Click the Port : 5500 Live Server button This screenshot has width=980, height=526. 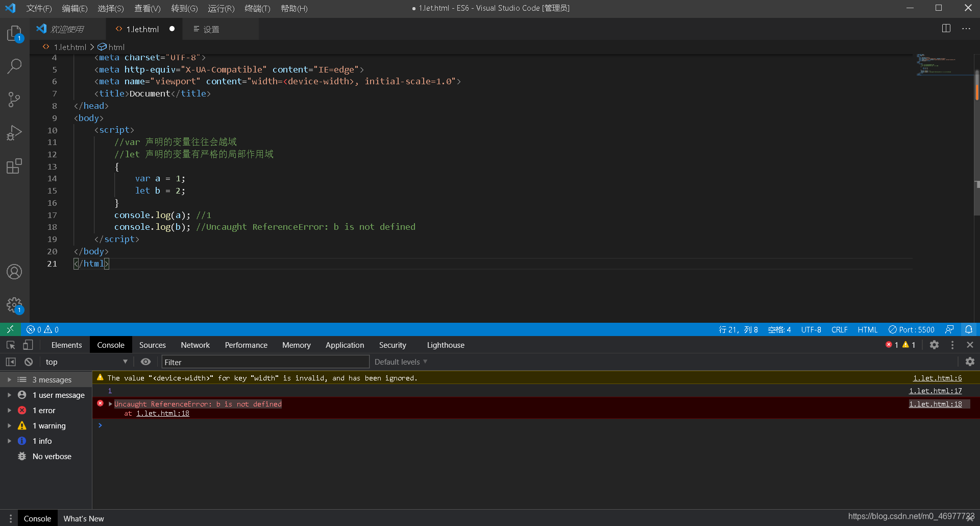(x=912, y=329)
